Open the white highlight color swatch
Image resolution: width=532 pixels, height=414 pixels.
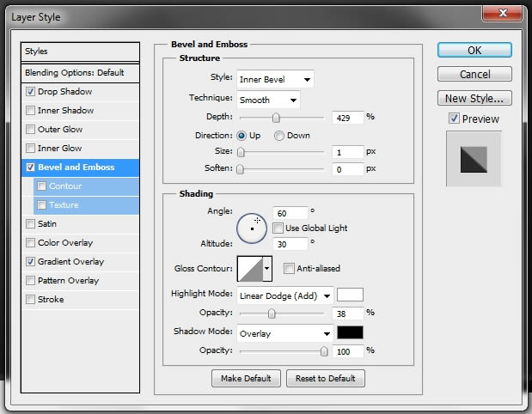click(x=350, y=295)
